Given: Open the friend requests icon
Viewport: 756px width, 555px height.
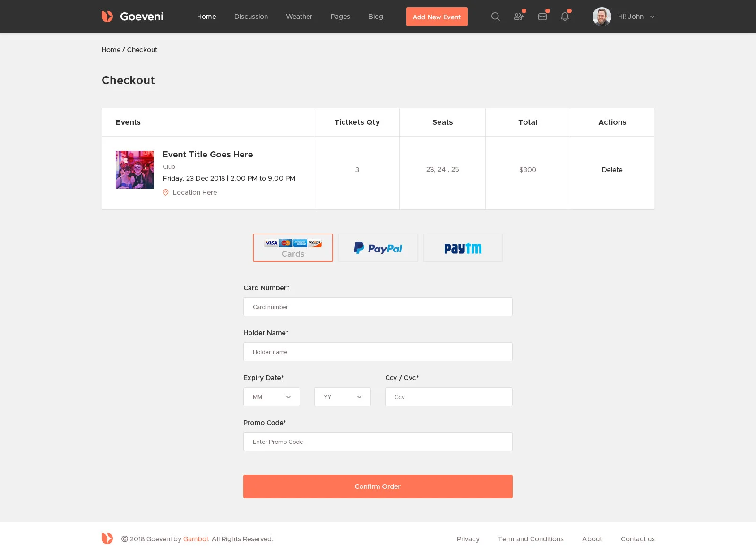Looking at the screenshot, I should (519, 17).
